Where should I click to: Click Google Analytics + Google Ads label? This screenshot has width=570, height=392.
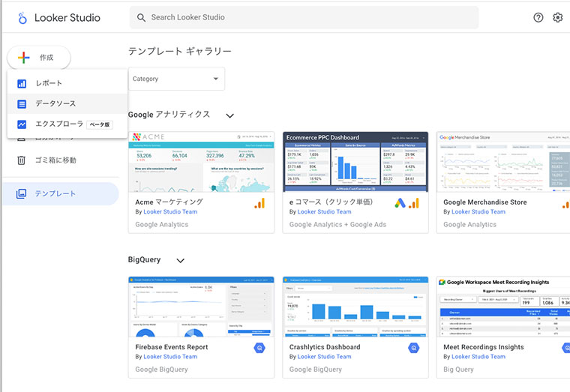(337, 225)
